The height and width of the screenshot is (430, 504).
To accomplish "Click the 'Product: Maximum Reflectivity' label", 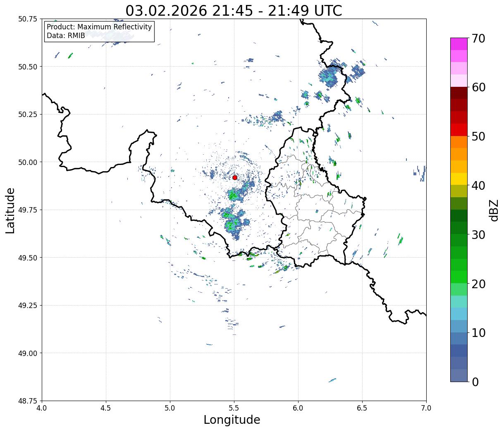I will coord(99,27).
